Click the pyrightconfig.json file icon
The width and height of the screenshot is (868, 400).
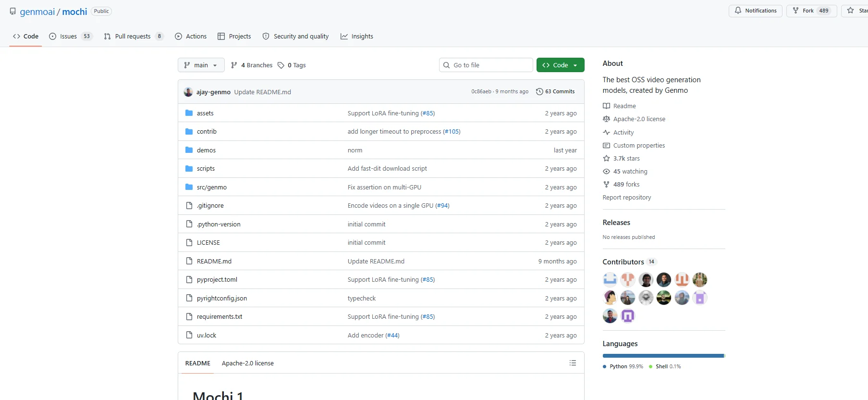pyautogui.click(x=189, y=298)
